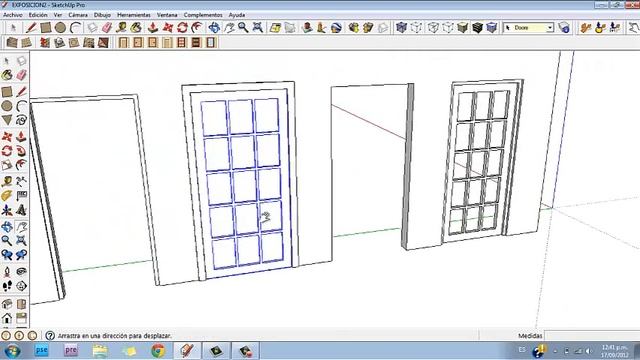The height and width of the screenshot is (360, 640).
Task: Click Zoom Extents in top toolbar
Action: pos(258,28)
